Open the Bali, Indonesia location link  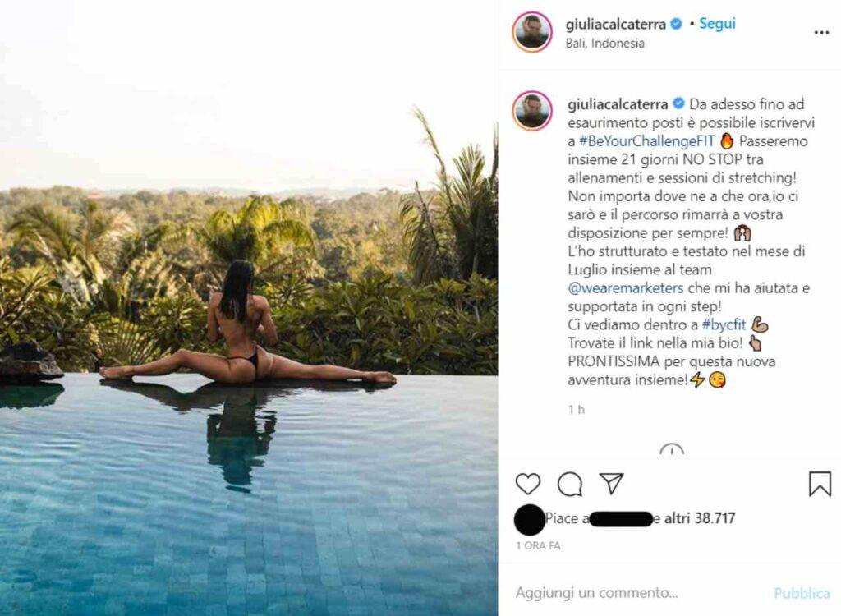[605, 43]
